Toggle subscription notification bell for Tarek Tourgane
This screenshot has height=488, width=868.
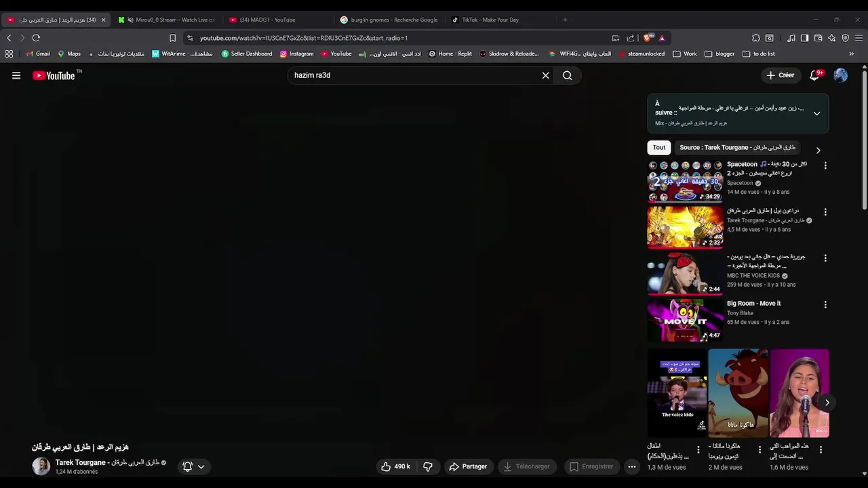[x=188, y=466]
